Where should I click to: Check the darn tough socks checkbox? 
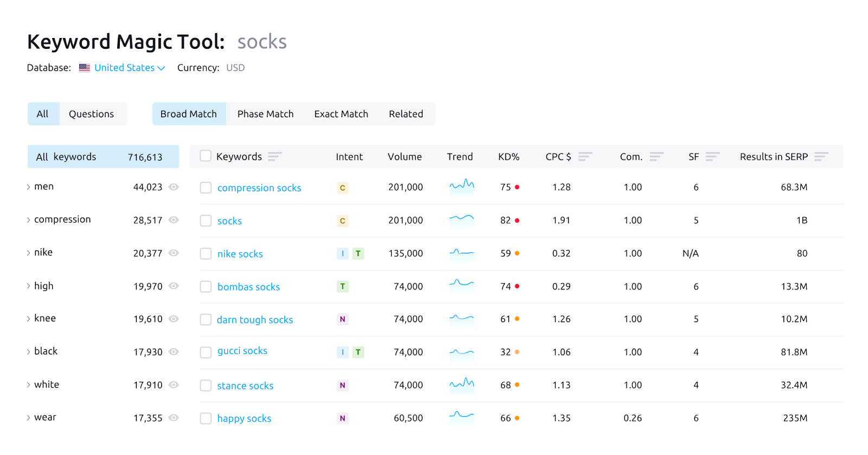tap(206, 320)
